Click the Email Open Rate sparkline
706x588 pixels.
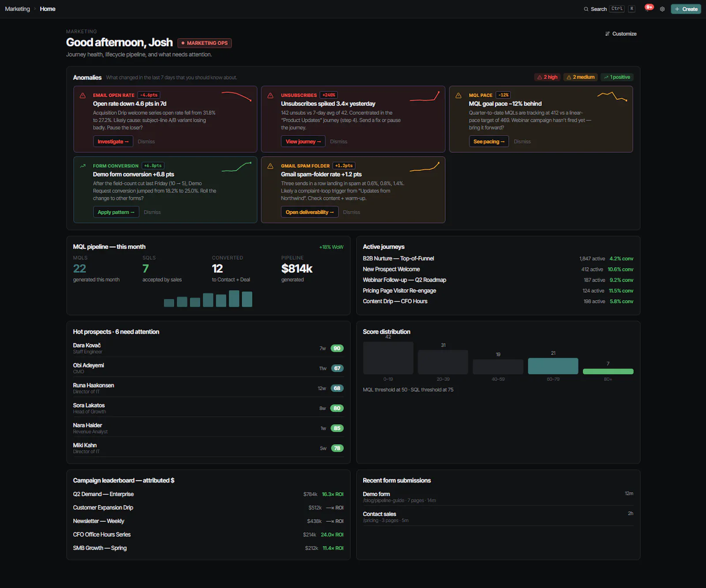pyautogui.click(x=237, y=96)
